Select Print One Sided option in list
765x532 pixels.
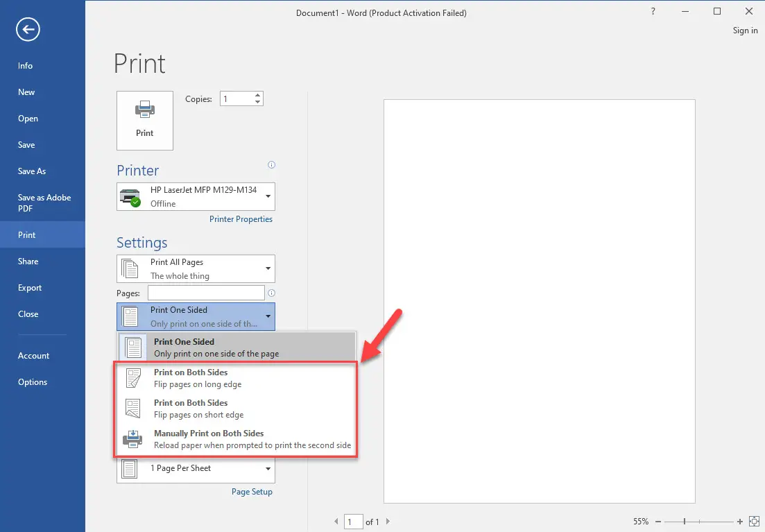pyautogui.click(x=237, y=347)
